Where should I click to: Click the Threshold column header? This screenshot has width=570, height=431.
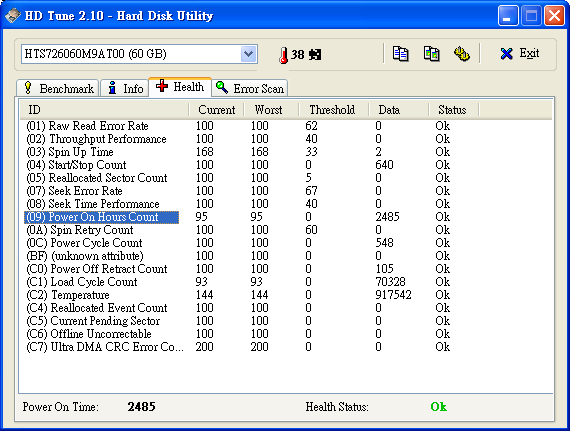coord(332,110)
